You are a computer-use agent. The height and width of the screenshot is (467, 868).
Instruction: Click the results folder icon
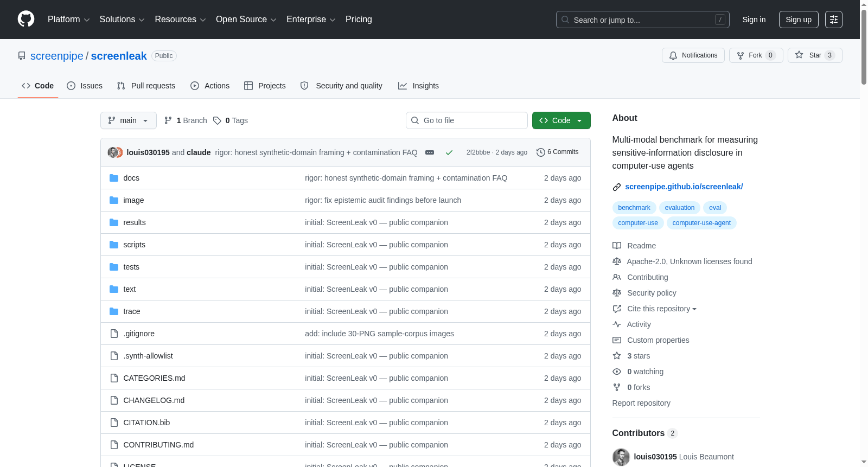114,222
